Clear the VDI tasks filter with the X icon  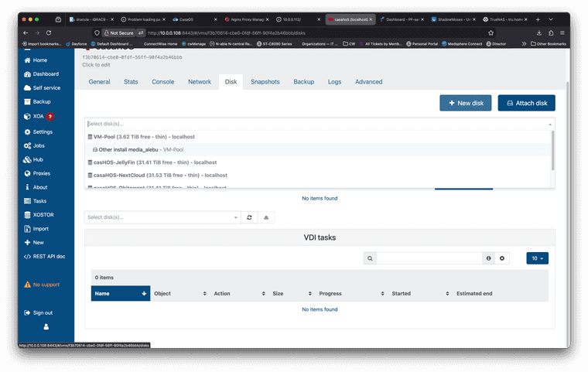click(503, 258)
